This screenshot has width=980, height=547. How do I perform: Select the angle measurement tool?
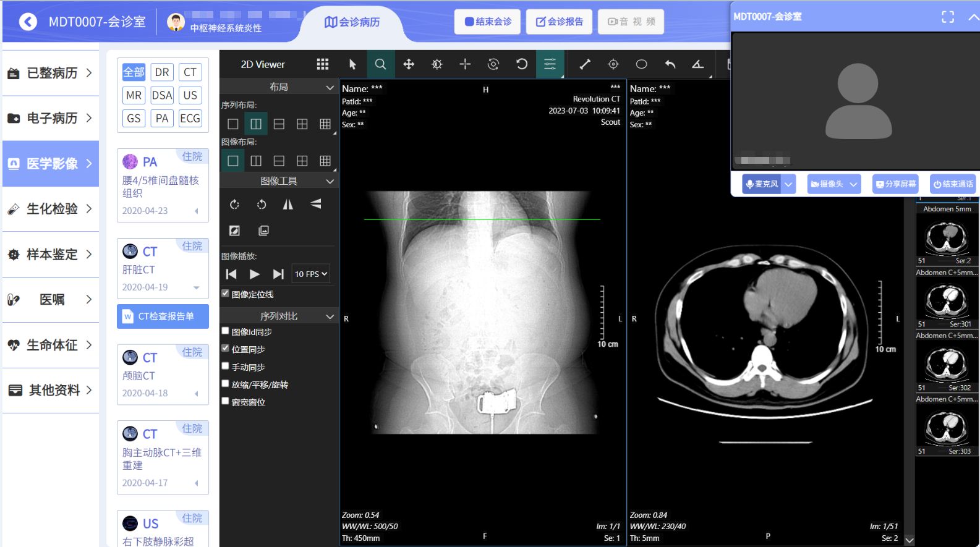pos(698,64)
